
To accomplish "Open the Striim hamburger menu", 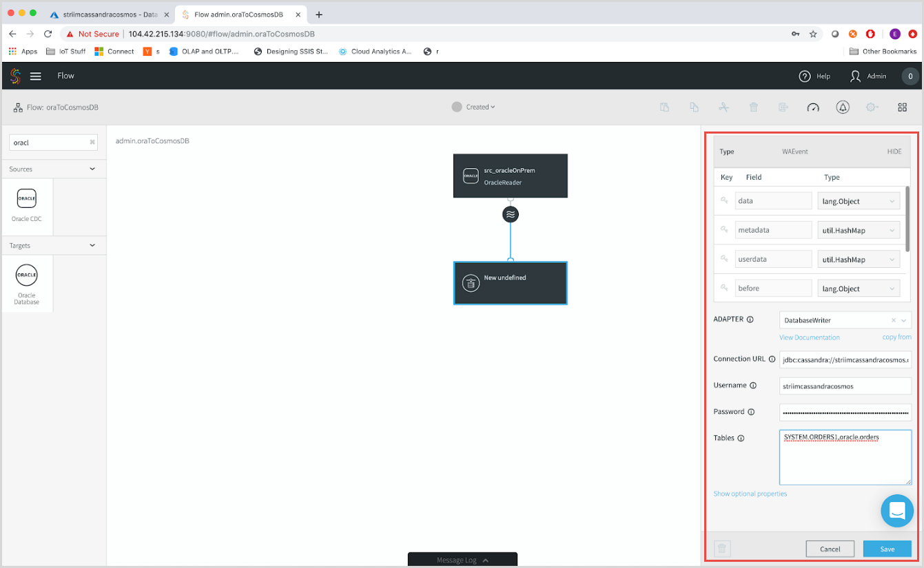I will (36, 76).
